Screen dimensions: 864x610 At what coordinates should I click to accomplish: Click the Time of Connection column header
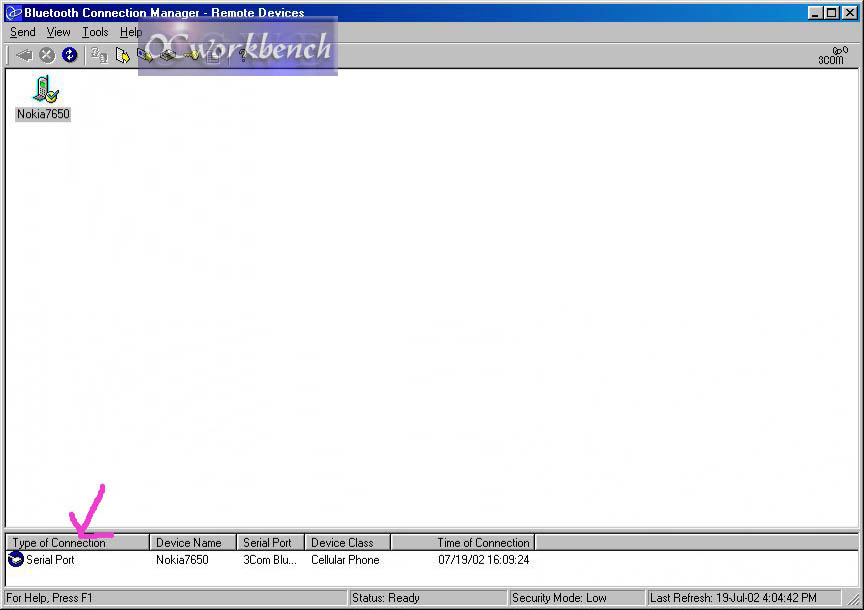pyautogui.click(x=463, y=543)
